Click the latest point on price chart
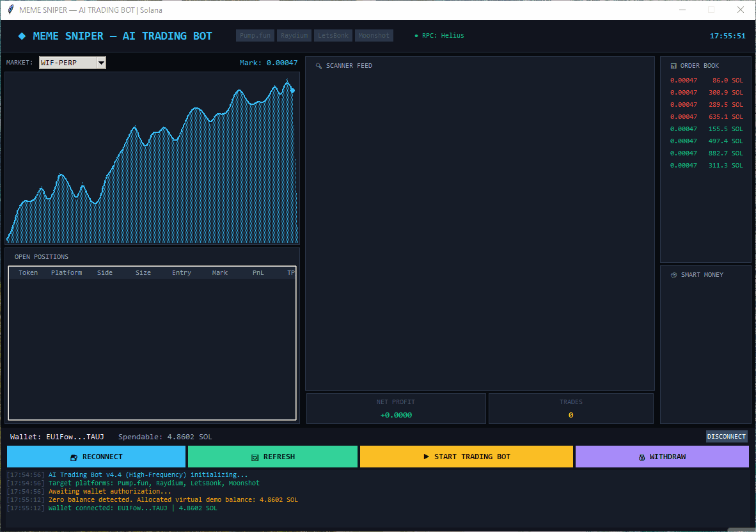The width and height of the screenshot is (756, 532). (293, 91)
